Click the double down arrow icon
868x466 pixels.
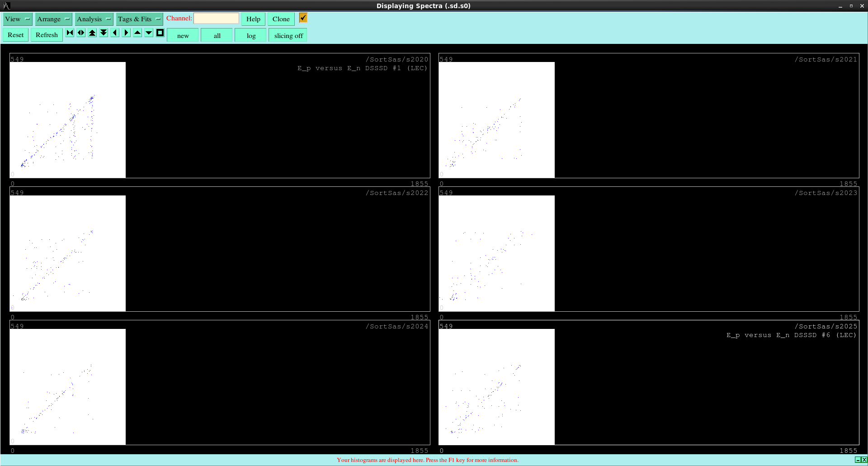(104, 33)
